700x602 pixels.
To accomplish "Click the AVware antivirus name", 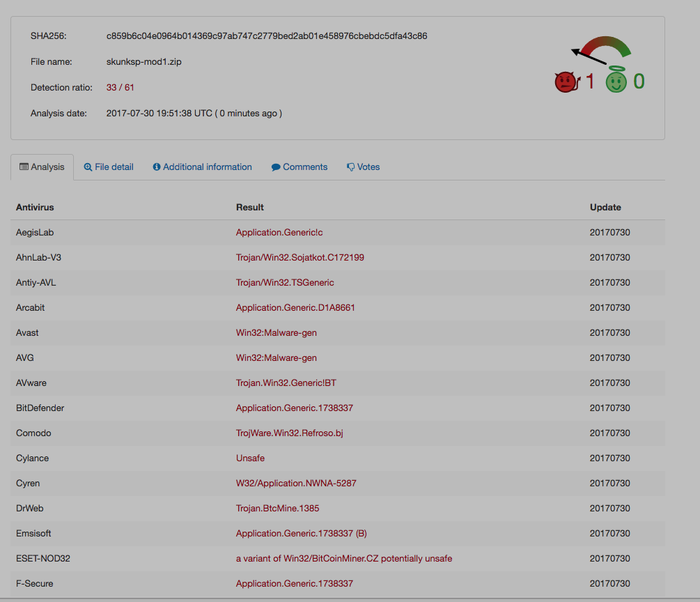I will click(31, 383).
